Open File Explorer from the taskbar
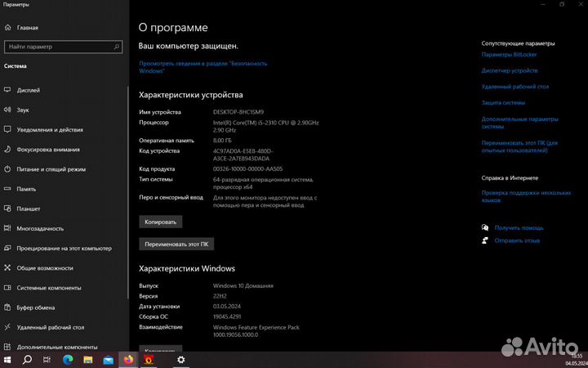The height and width of the screenshot is (368, 588). [88, 359]
